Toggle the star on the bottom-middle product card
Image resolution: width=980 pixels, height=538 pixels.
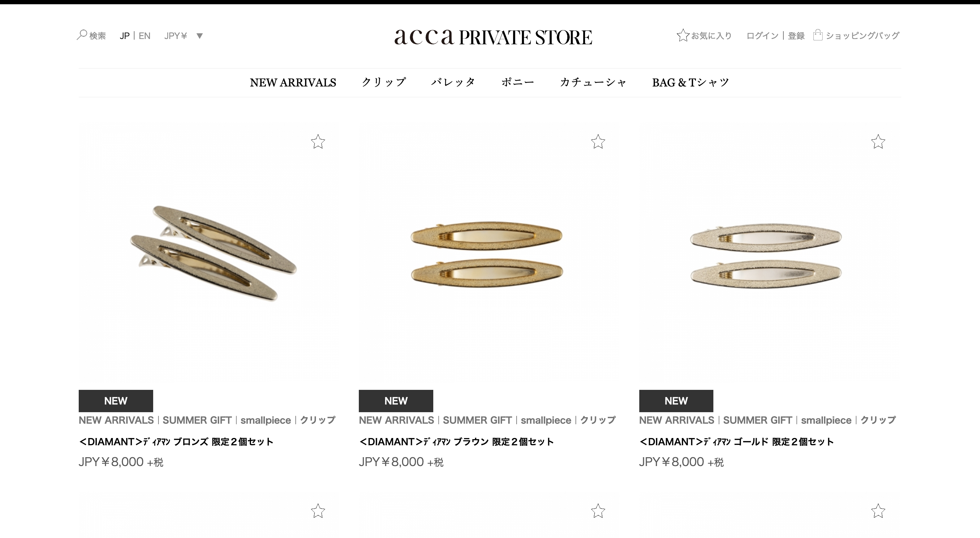[598, 511]
